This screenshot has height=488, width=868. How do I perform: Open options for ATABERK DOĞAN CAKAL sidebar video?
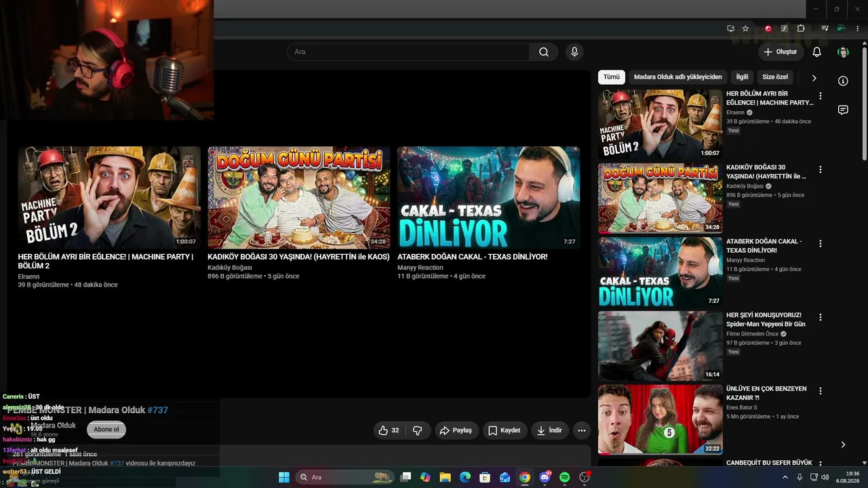click(820, 243)
